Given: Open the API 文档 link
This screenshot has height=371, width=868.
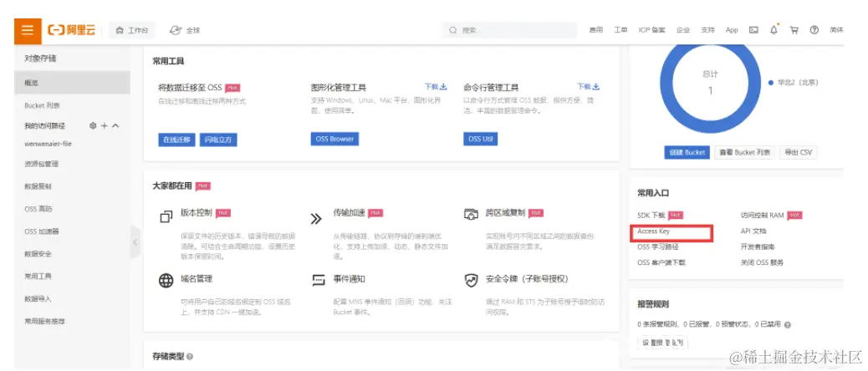Looking at the screenshot, I should point(753,231).
